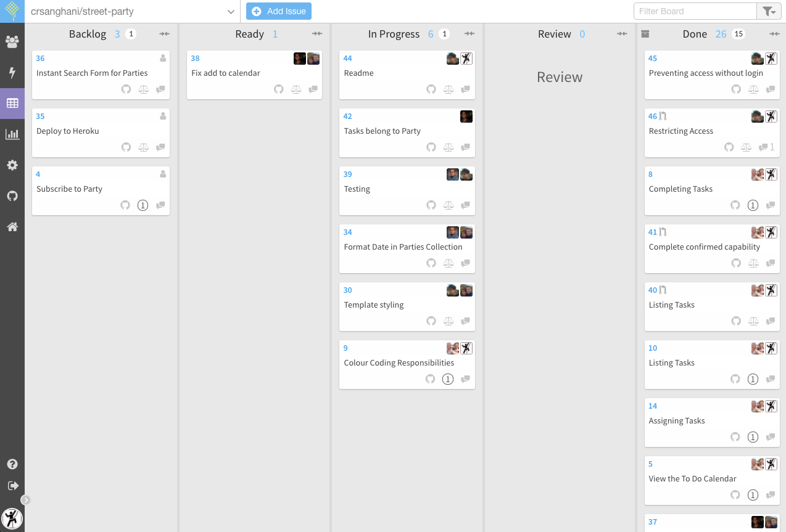
Task: Select Preventing access without login title
Action: coord(706,73)
